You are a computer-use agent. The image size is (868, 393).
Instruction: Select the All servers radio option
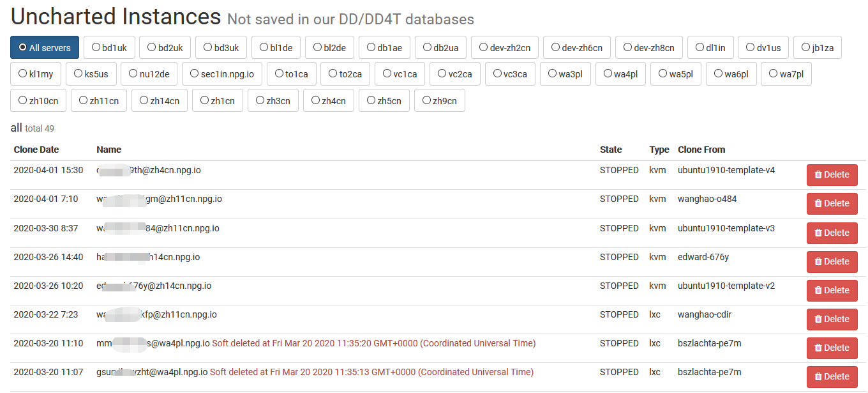point(45,48)
